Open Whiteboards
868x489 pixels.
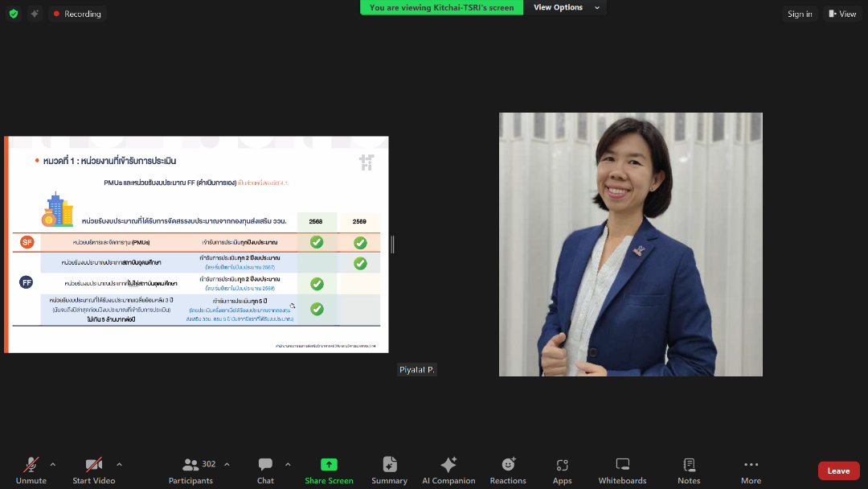click(622, 471)
